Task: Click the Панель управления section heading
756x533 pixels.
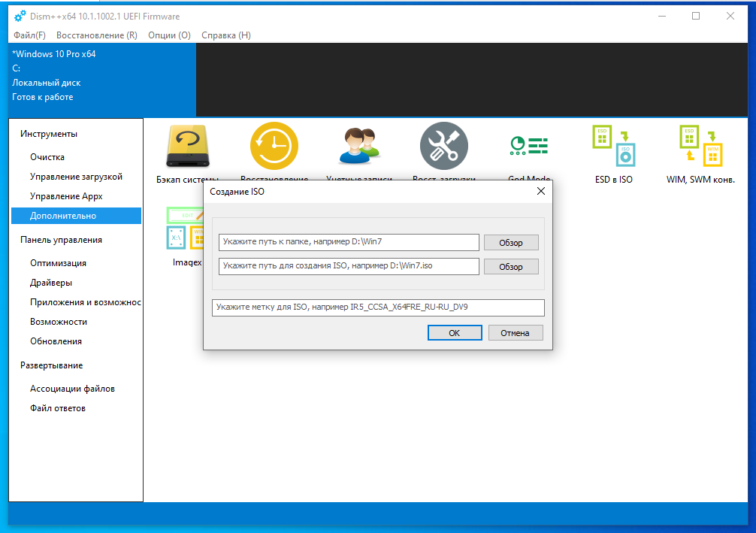Action: 61,240
